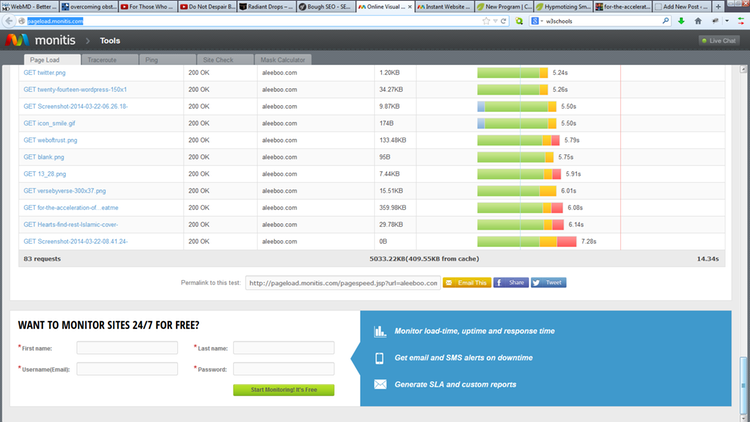Bookmark this page with the star icon
The height and width of the screenshot is (422, 750).
tap(486, 21)
